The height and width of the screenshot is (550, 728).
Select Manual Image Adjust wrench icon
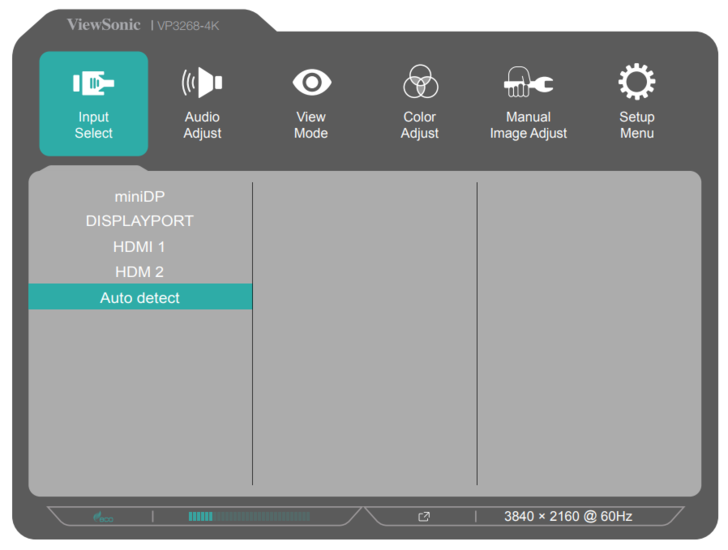point(528,82)
